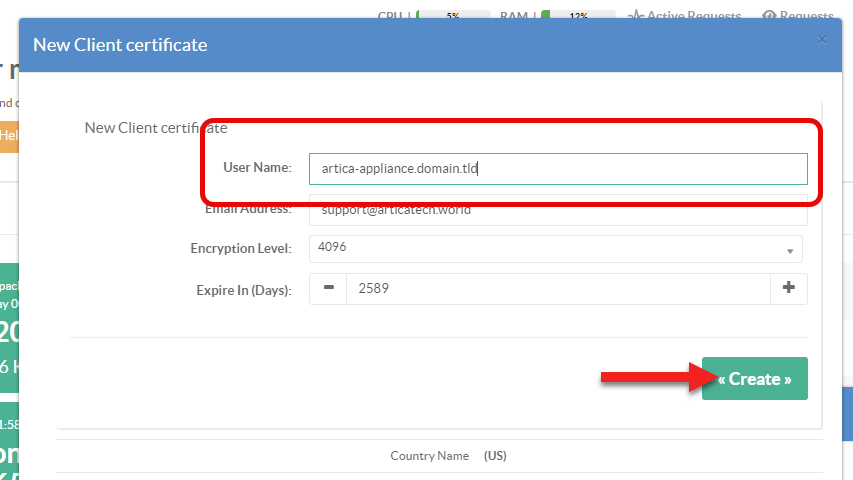Open Active Requests in the top bar
This screenshot has height=480, width=853.
(692, 15)
